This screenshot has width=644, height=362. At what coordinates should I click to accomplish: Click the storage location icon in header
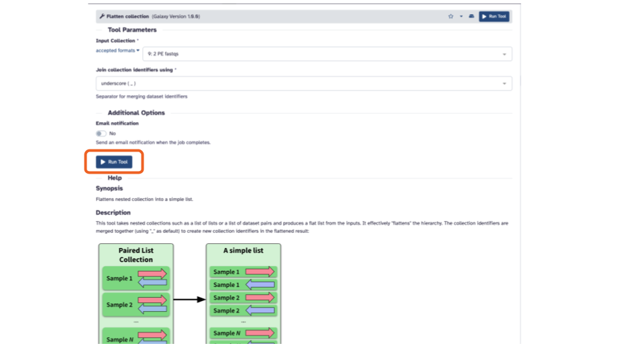(x=472, y=16)
